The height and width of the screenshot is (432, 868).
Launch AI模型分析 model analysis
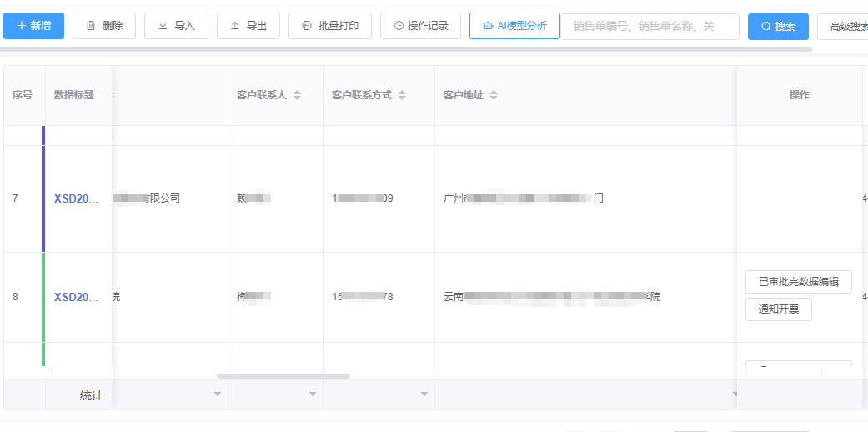[x=514, y=26]
